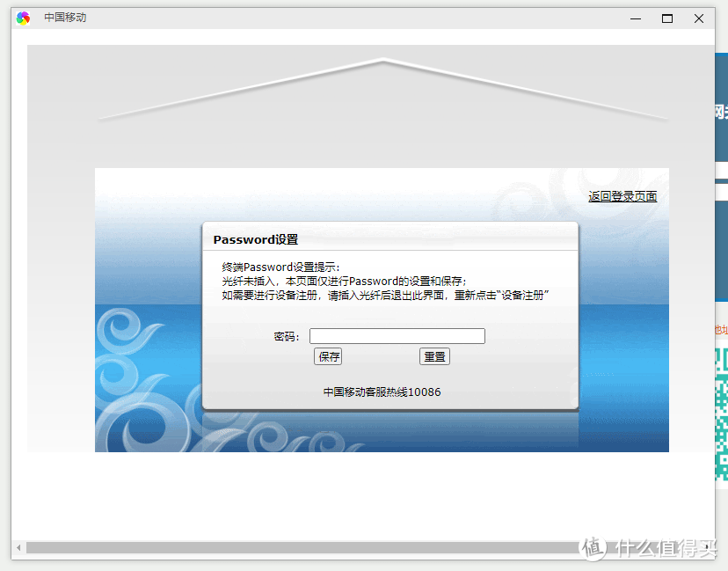This screenshot has width=728, height=571.
Task: Minimize the 中国移动 window
Action: [x=635, y=18]
